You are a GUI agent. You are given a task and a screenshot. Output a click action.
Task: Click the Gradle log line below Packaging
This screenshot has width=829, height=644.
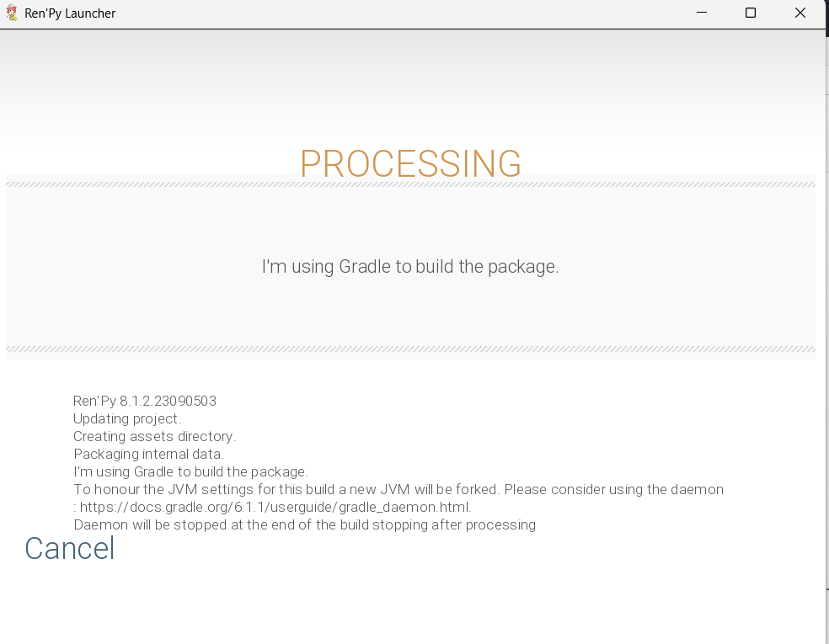tap(190, 471)
